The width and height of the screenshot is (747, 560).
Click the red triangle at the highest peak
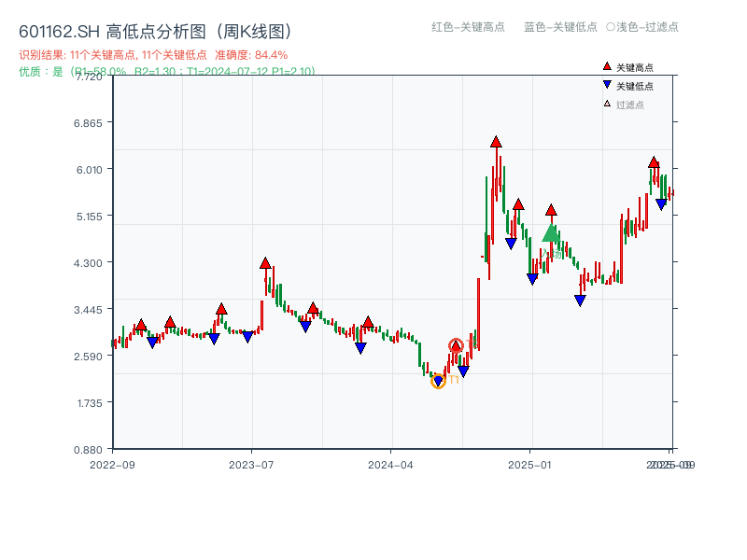(x=495, y=142)
